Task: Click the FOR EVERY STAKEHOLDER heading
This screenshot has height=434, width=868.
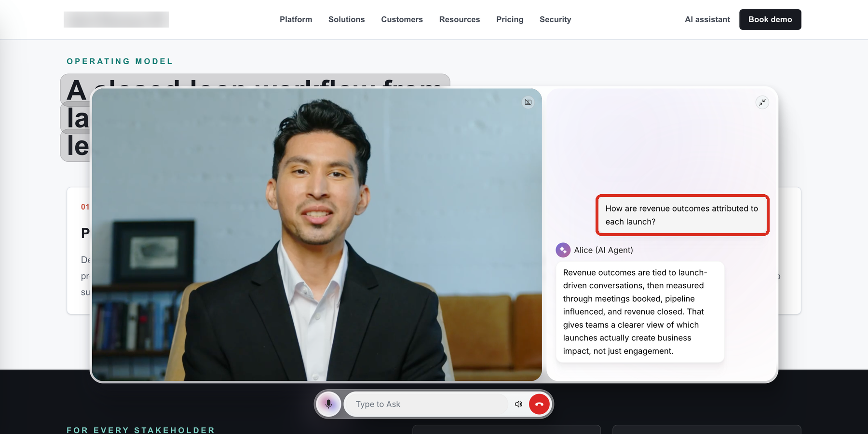Action: point(141,430)
